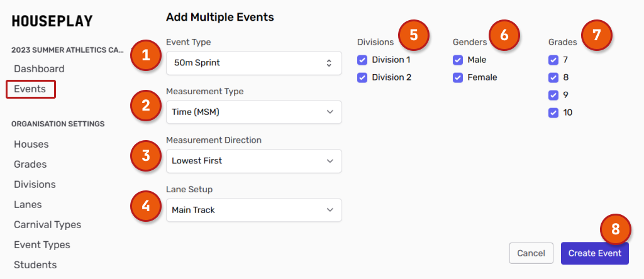The image size is (644, 279).
Task: Open the Houses settings page
Action: (31, 145)
